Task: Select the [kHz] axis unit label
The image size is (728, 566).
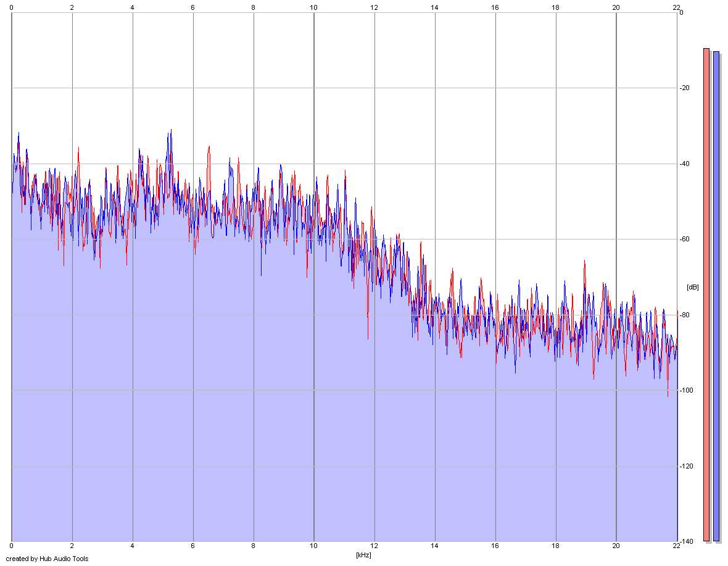Action: tap(363, 555)
